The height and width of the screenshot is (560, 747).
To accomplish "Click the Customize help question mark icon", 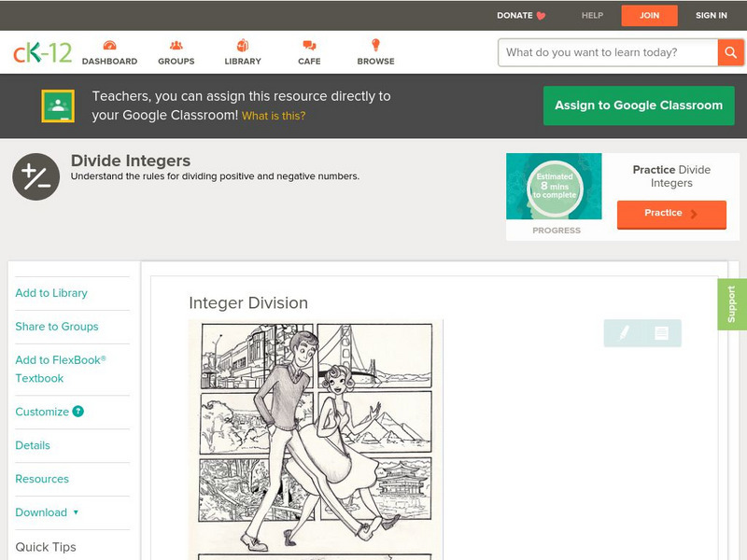I will [x=78, y=412].
